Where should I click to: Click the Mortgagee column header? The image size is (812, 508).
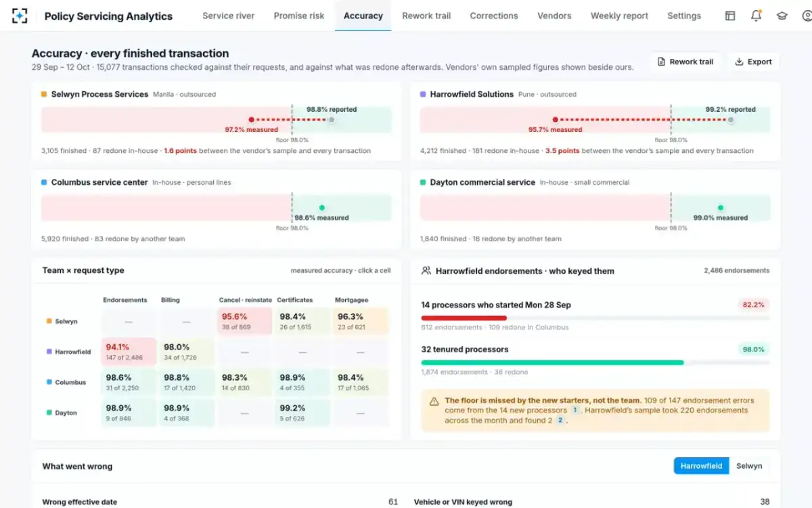coord(351,300)
